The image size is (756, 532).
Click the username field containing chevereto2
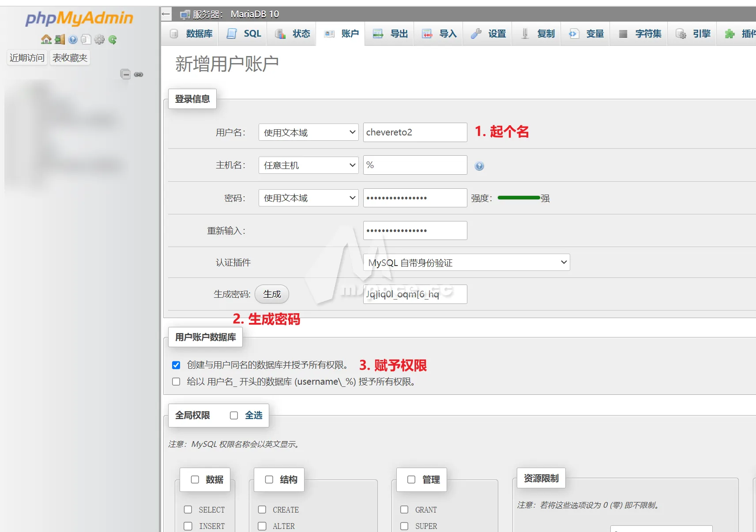coord(415,132)
